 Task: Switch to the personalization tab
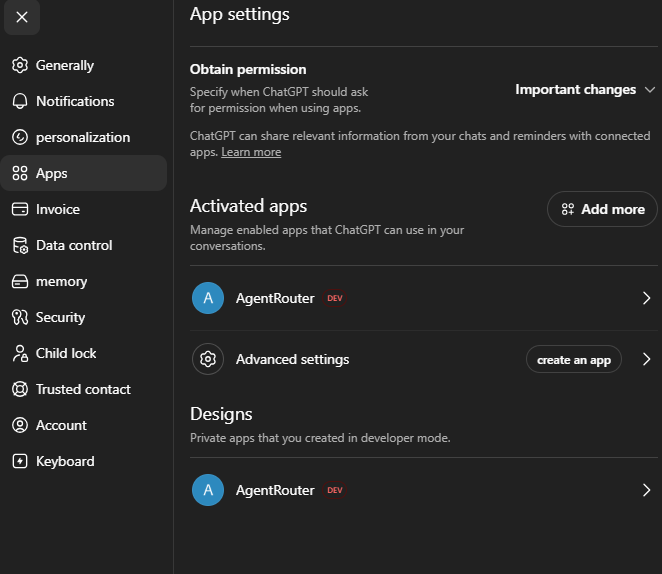point(84,137)
